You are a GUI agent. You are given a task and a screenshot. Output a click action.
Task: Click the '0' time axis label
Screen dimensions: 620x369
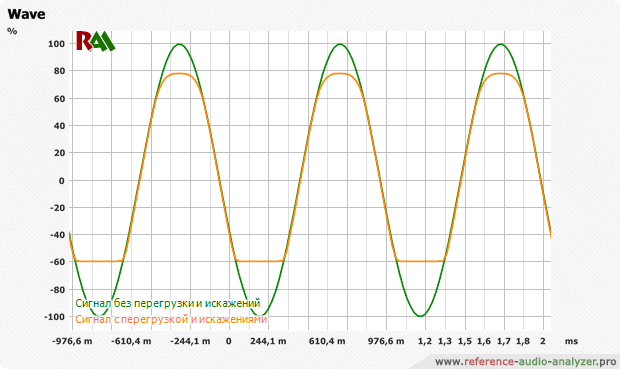pos(229,341)
